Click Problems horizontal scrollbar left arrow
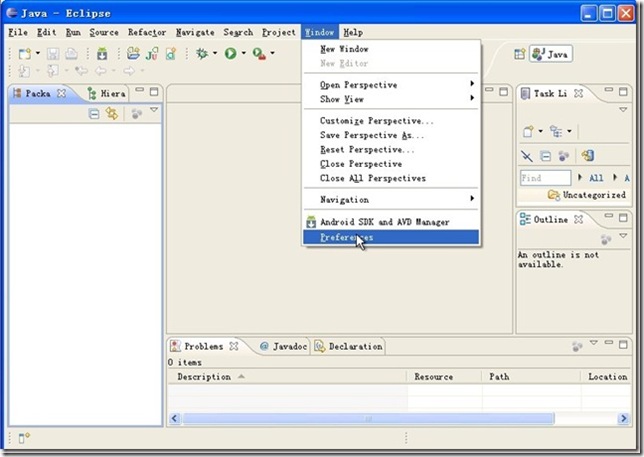This screenshot has width=644, height=457. point(175,418)
